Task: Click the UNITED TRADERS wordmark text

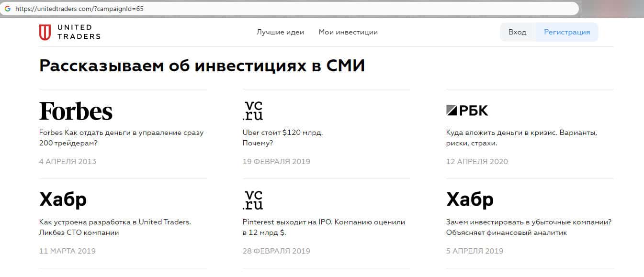Action: (x=79, y=32)
